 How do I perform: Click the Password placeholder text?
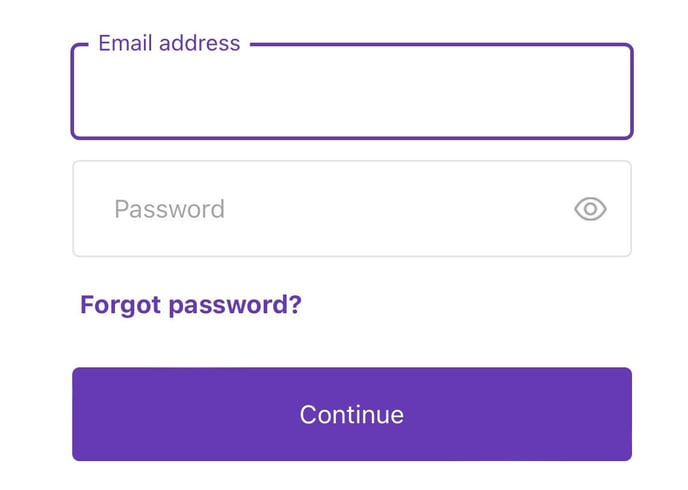click(x=169, y=209)
